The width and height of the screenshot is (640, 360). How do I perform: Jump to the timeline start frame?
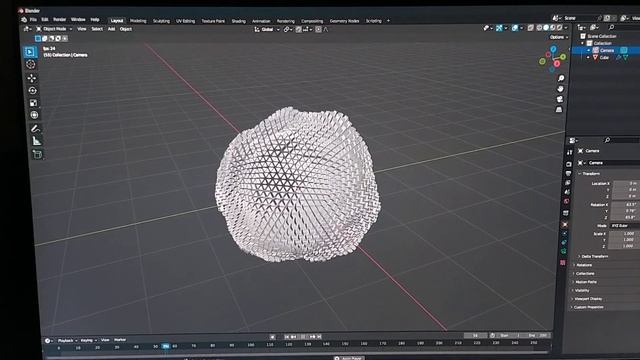tap(287, 337)
